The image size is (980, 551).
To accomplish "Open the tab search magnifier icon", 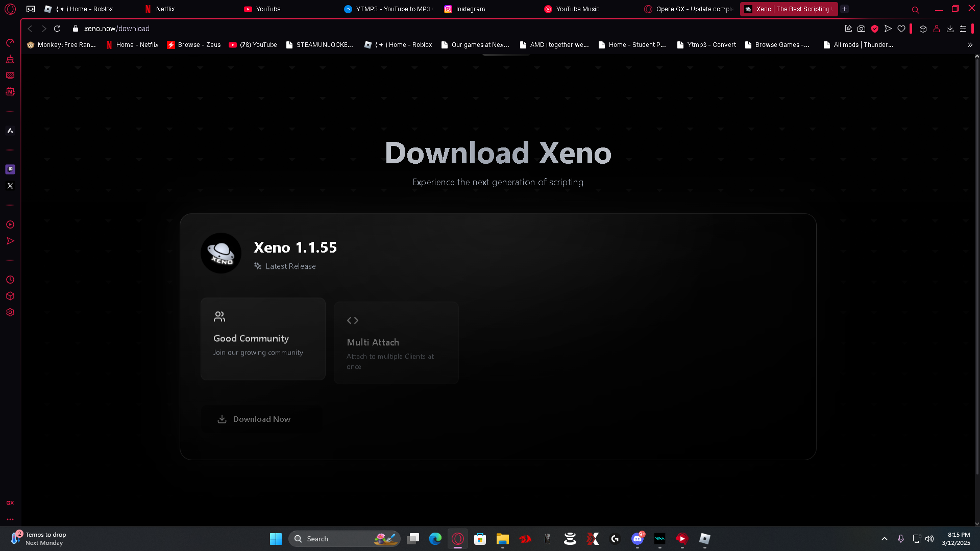I will tap(916, 10).
